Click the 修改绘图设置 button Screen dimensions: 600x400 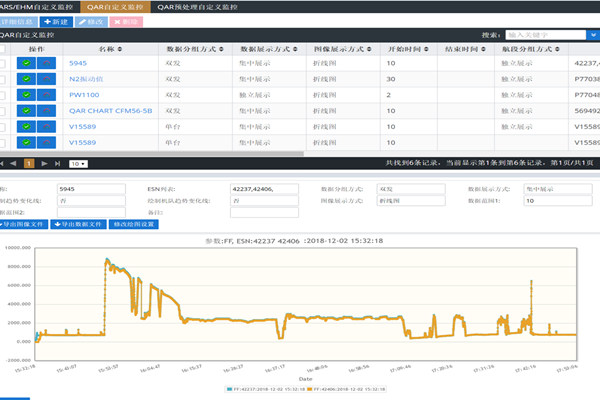pyautogui.click(x=134, y=224)
